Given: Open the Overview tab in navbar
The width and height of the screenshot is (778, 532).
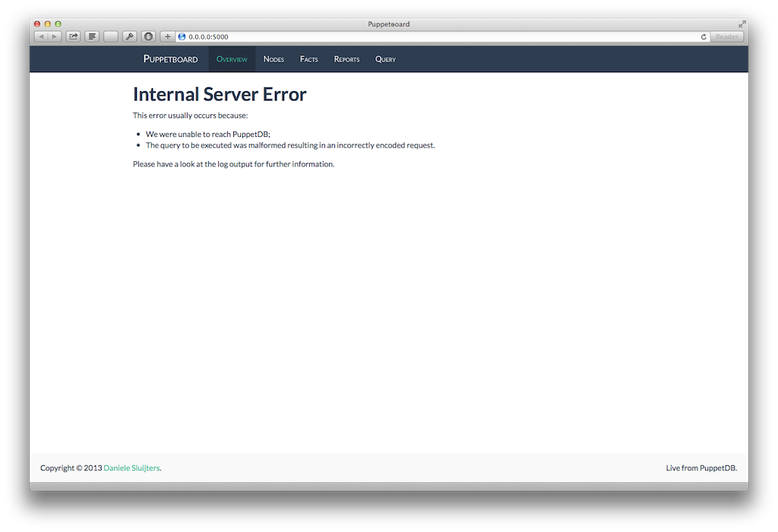Looking at the screenshot, I should point(232,59).
